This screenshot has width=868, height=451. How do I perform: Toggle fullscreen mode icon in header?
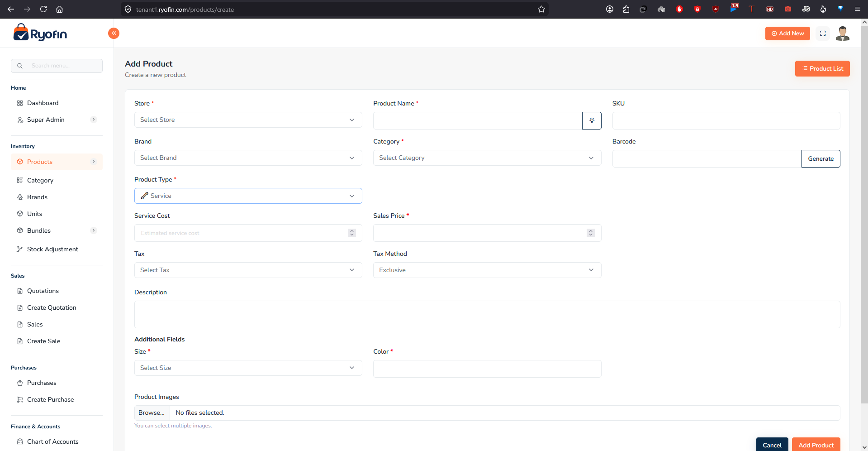point(823,34)
